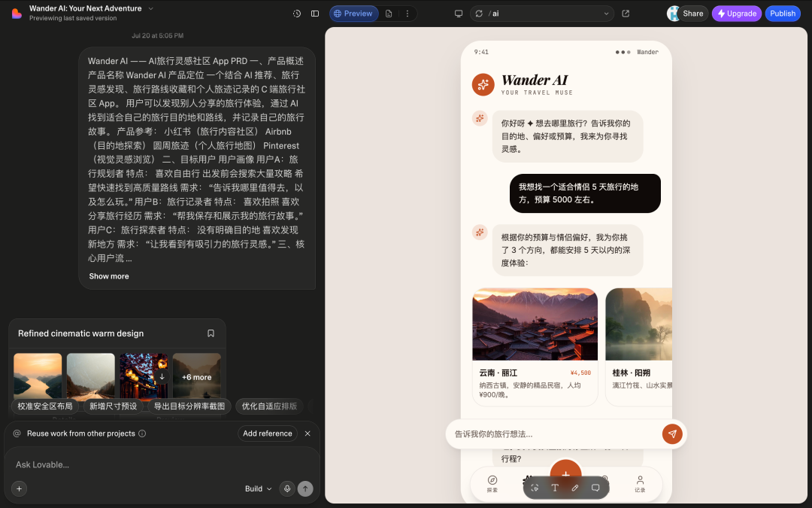Expand the /ai route dropdown
The height and width of the screenshot is (508, 812).
(606, 14)
